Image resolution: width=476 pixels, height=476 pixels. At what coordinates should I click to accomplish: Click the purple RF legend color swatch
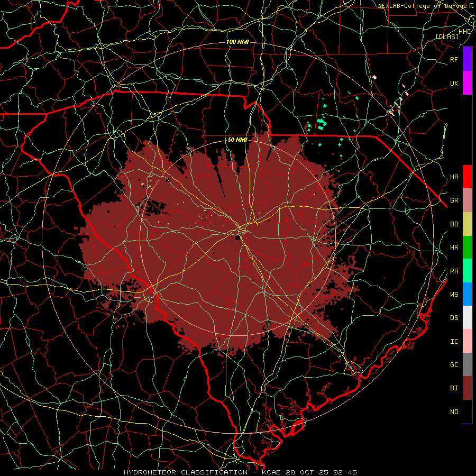(x=467, y=59)
